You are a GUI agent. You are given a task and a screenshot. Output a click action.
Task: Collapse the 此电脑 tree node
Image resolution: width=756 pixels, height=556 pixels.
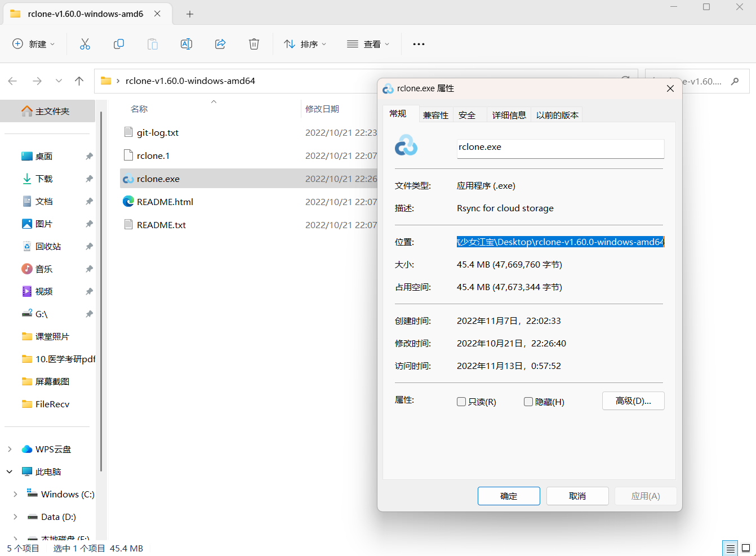pyautogui.click(x=10, y=472)
